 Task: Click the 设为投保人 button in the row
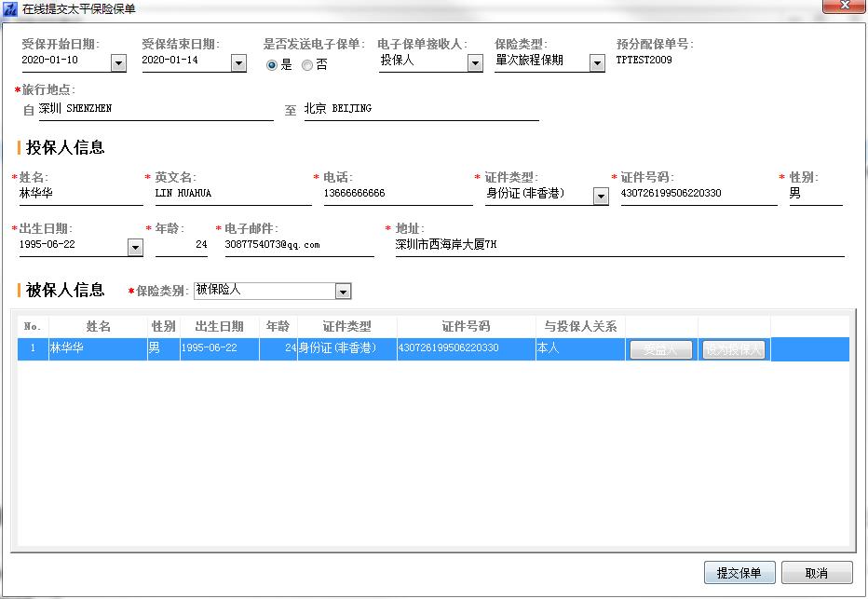(734, 349)
